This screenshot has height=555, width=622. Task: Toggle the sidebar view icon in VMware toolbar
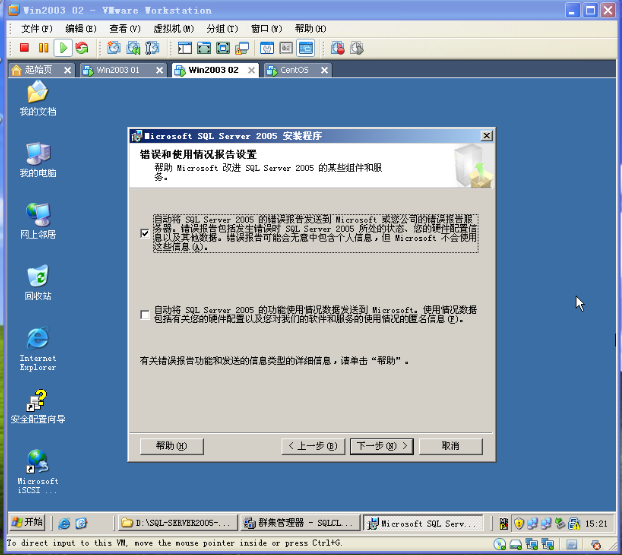coord(185,48)
